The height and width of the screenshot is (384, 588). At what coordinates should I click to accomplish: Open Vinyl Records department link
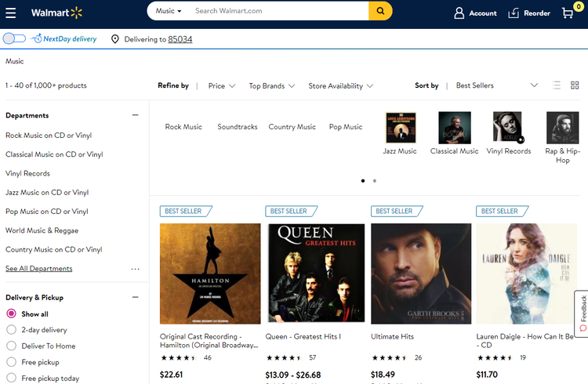pyautogui.click(x=27, y=173)
